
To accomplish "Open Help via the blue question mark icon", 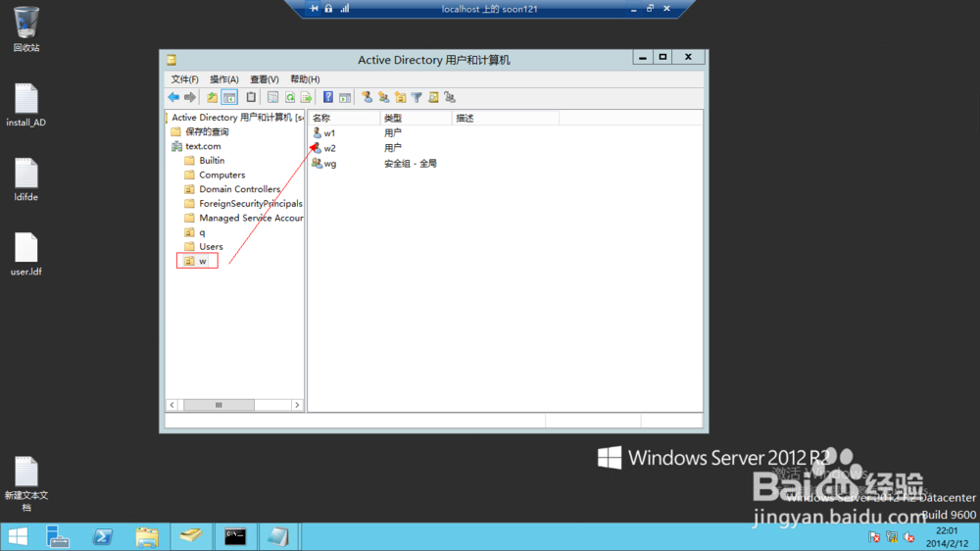I will pos(328,98).
